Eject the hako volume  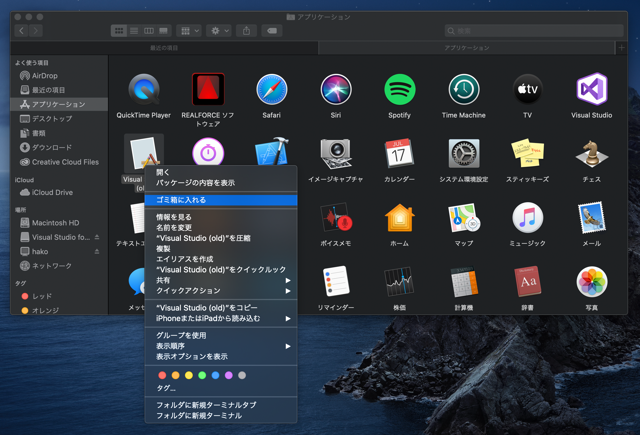97,251
